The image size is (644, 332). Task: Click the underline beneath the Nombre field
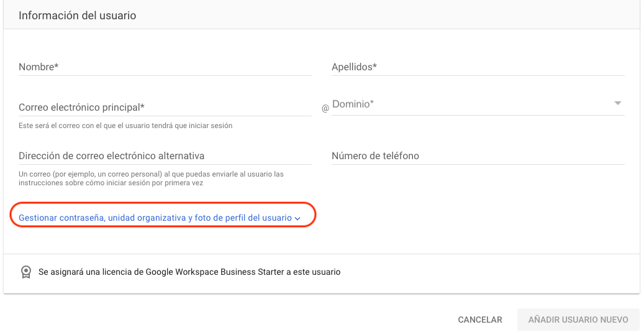point(165,76)
